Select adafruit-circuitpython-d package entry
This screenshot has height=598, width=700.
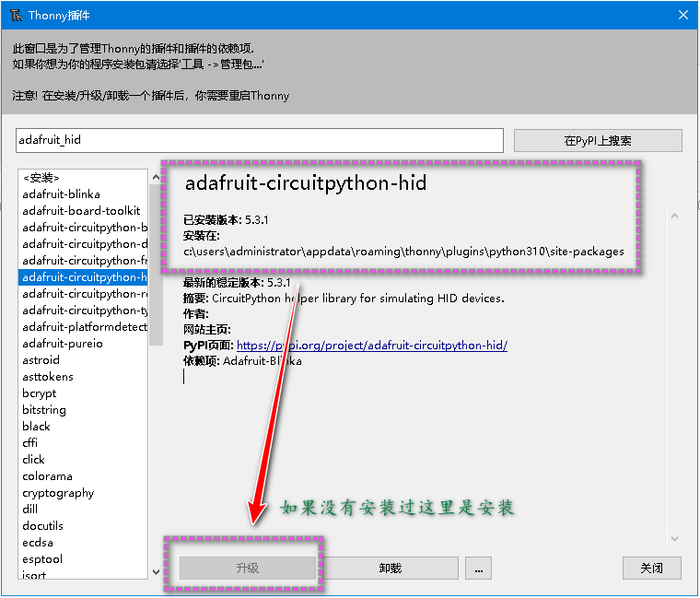click(x=85, y=244)
